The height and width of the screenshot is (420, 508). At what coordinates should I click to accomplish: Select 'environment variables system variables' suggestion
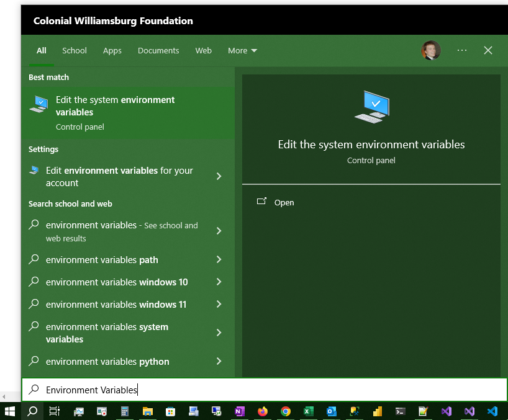[x=107, y=333]
